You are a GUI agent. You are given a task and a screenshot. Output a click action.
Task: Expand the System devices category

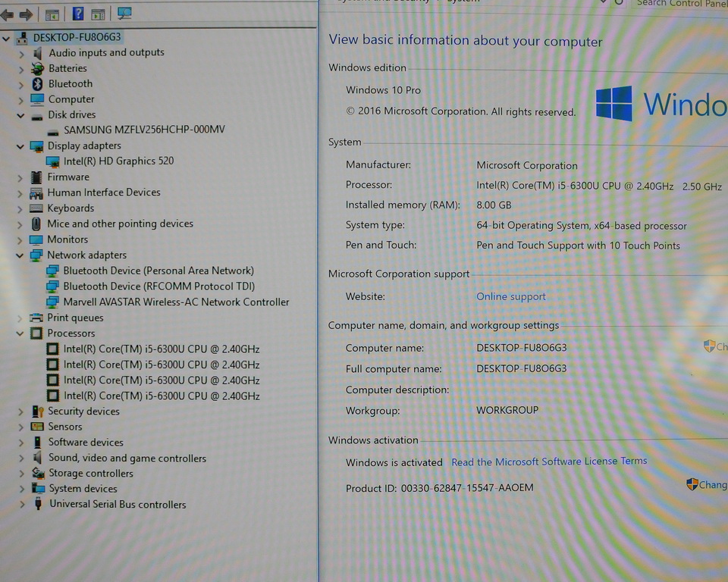coord(21,490)
